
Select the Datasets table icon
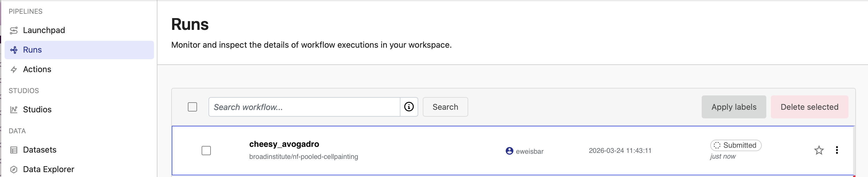click(x=13, y=149)
